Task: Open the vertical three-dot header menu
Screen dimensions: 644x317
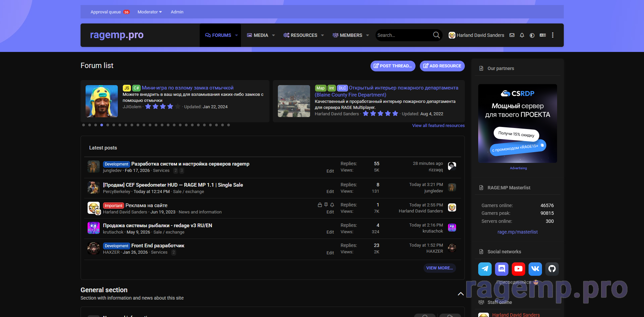Action: click(x=553, y=35)
